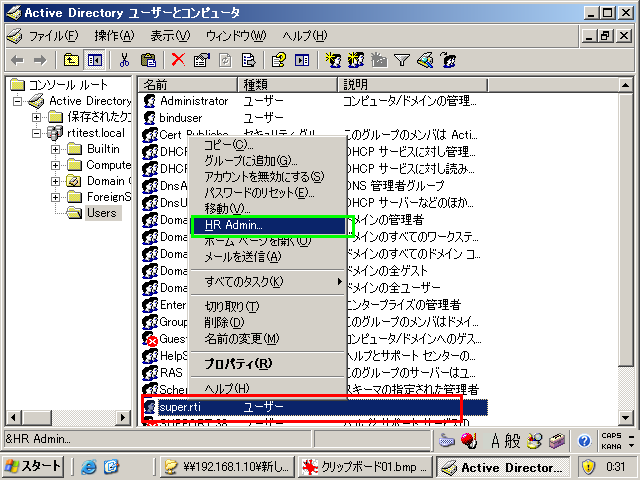
Task: Open the ヘルプ menu in menu bar
Action: [x=305, y=36]
